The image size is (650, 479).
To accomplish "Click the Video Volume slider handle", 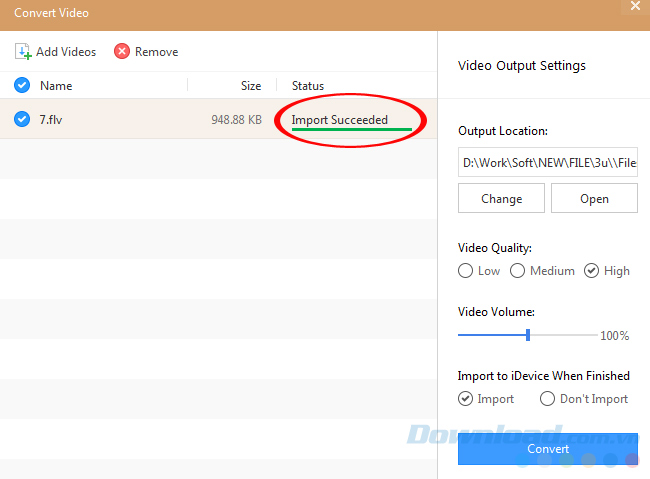I will (528, 335).
